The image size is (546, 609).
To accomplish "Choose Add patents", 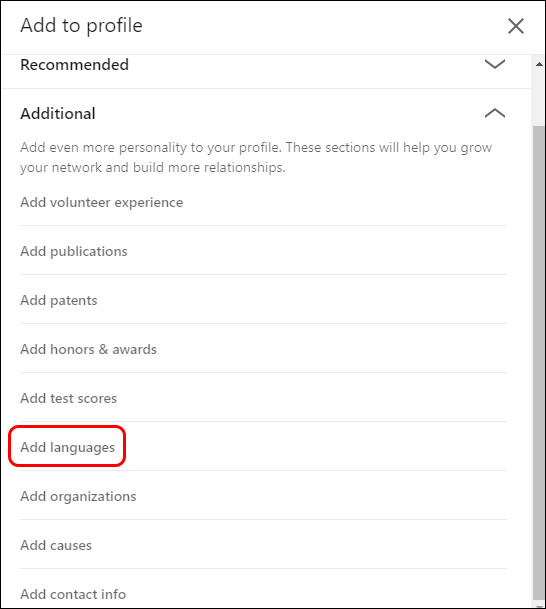I will 59,300.
